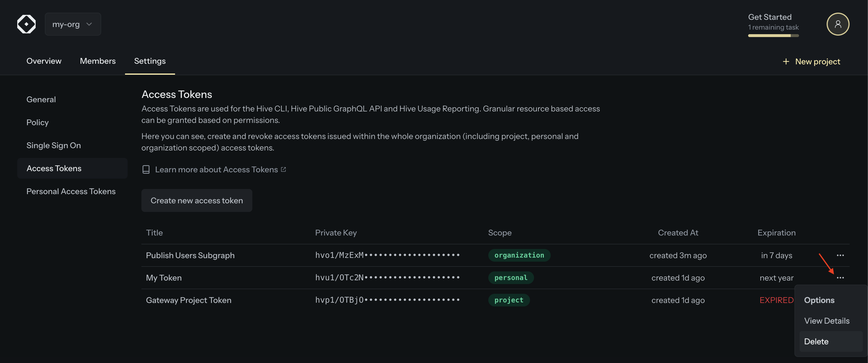Go to Single Sign On settings
The image size is (868, 363).
(53, 145)
